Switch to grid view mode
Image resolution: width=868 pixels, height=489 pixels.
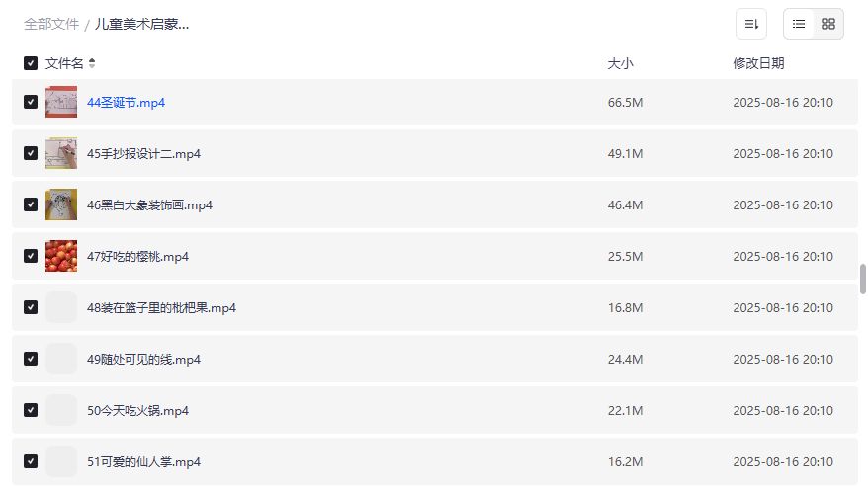[828, 24]
